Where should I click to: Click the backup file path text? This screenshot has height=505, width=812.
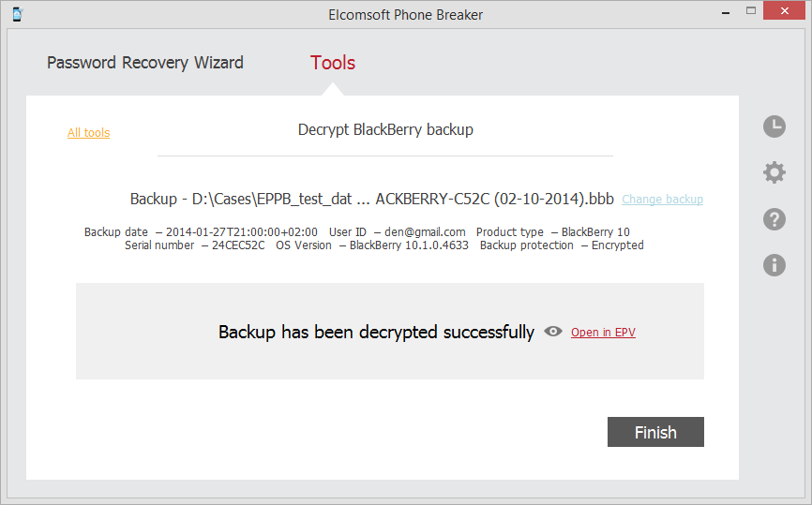click(372, 199)
